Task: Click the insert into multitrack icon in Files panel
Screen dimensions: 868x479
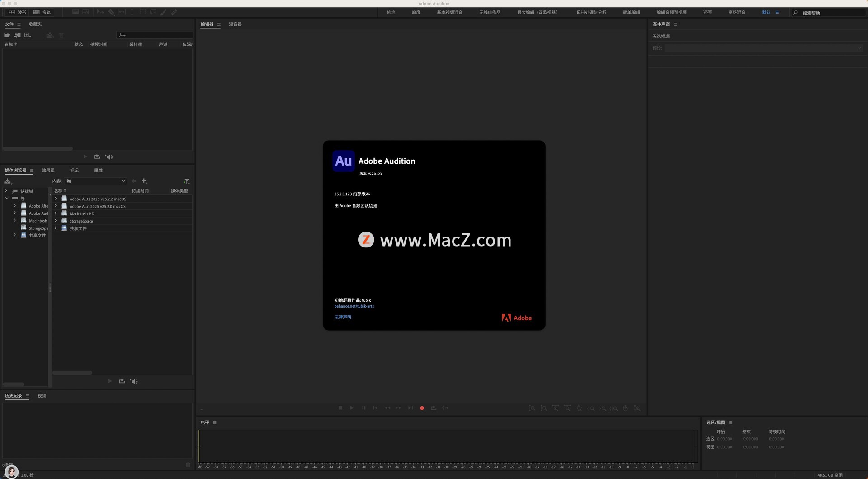Action: pos(50,35)
